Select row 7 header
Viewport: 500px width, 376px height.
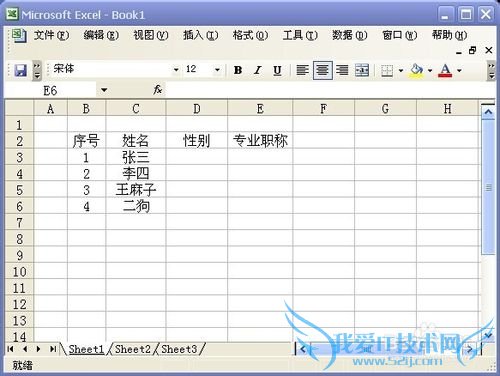tap(19, 222)
